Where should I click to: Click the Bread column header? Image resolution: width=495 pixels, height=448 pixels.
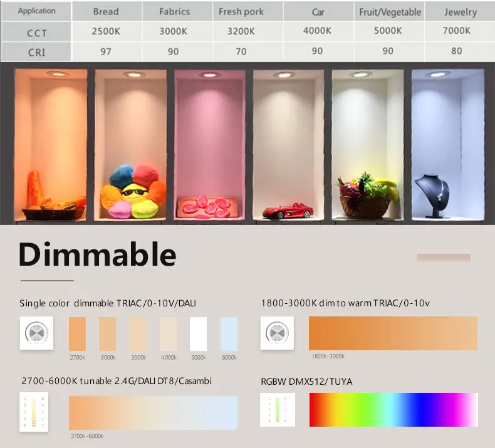coord(106,11)
